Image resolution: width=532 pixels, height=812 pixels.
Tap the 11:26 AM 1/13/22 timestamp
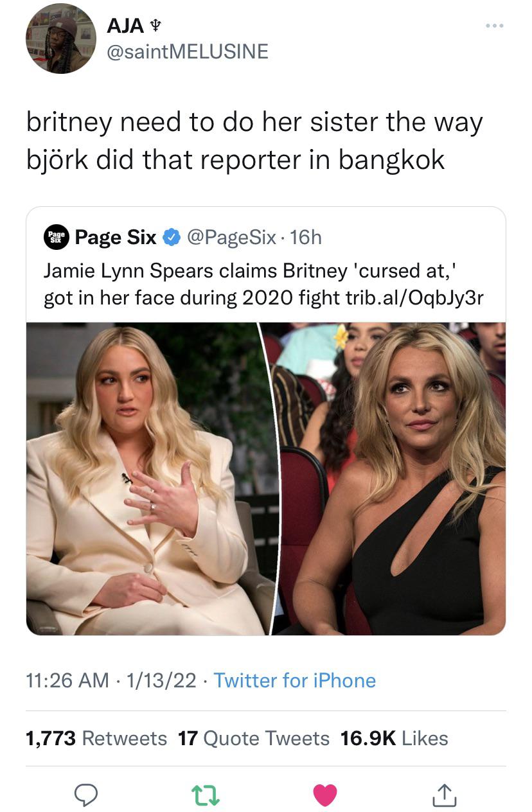(111, 680)
